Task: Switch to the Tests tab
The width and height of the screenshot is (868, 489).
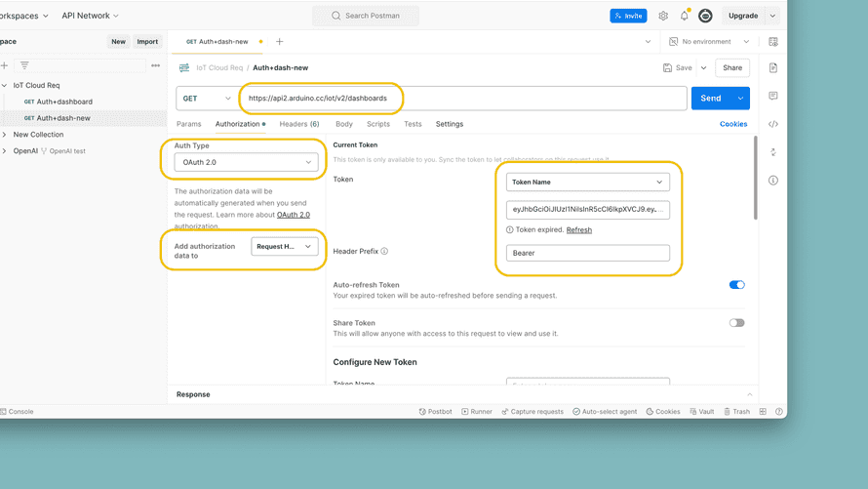Action: 413,124
